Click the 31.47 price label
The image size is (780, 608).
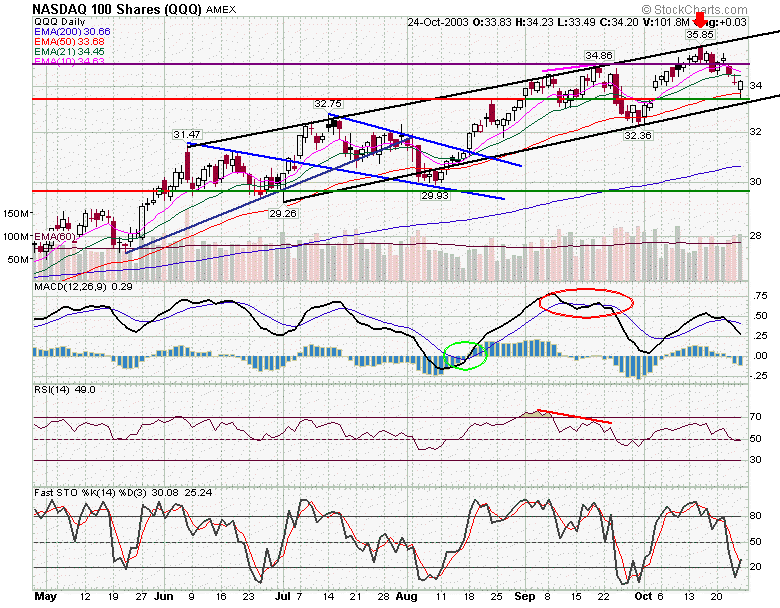[x=187, y=134]
